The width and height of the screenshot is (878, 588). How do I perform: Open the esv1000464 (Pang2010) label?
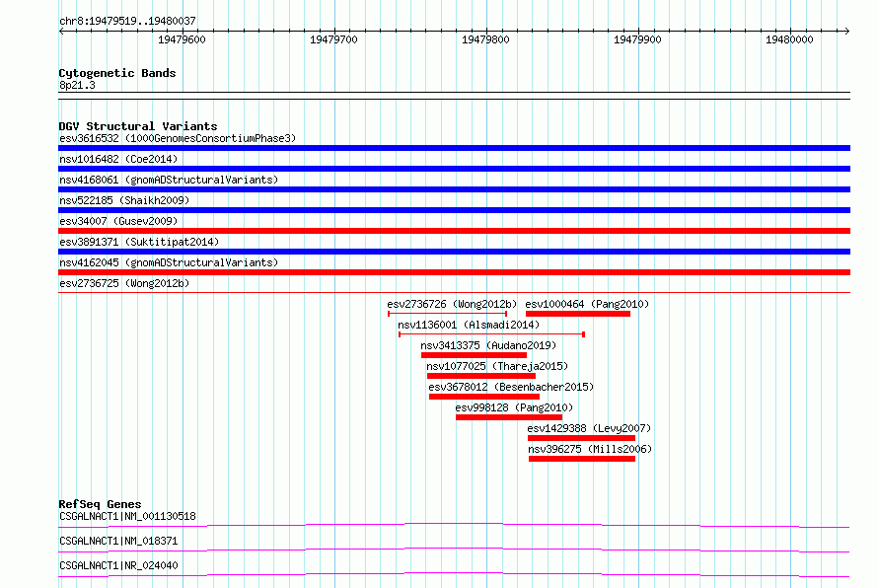tap(587, 304)
